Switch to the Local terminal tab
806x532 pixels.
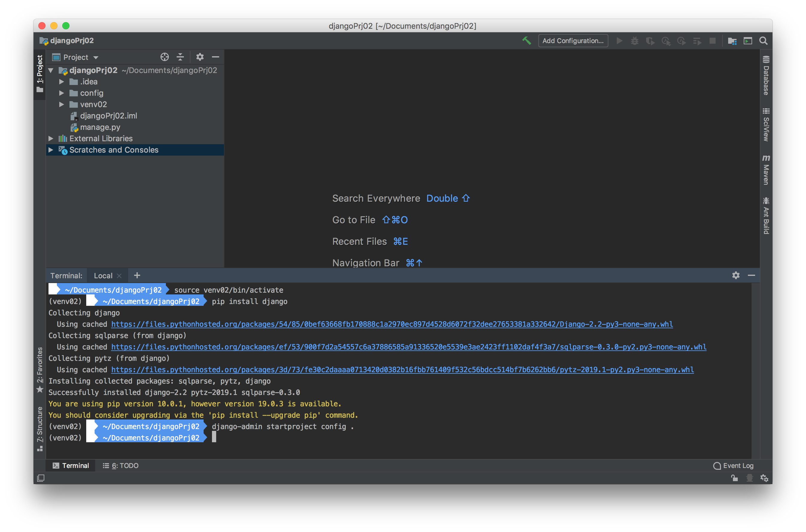(x=103, y=276)
